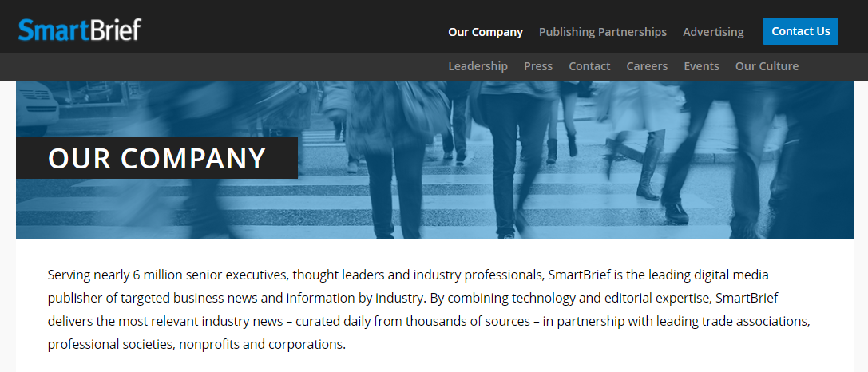
Task: Open the Leadership subpage link
Action: [x=478, y=66]
